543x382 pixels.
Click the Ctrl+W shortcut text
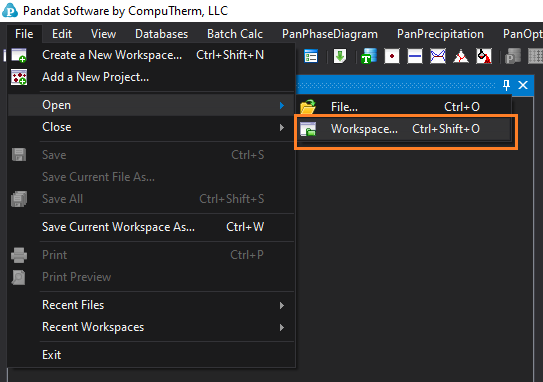coord(245,227)
